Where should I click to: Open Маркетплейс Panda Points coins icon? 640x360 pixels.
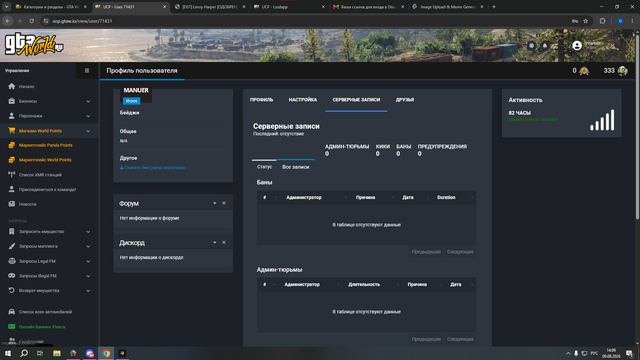click(x=11, y=145)
